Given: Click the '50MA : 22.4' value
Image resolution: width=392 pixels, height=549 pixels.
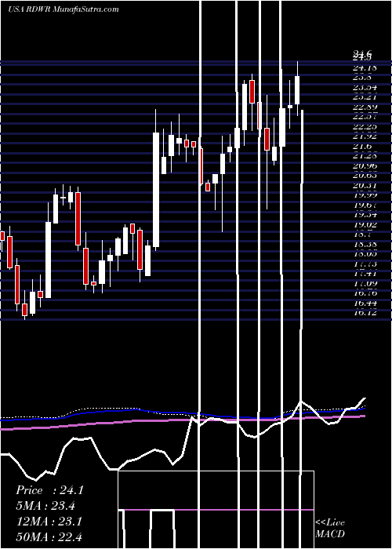Looking at the screenshot, I should pyautogui.click(x=49, y=536).
